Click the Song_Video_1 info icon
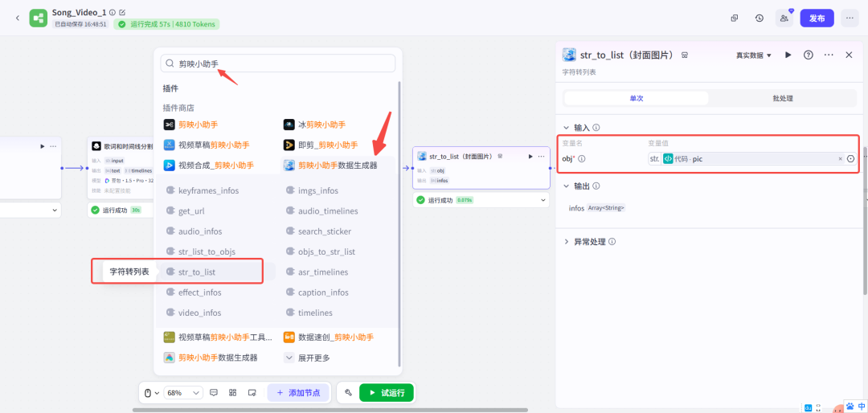This screenshot has height=413, width=868. (x=113, y=12)
